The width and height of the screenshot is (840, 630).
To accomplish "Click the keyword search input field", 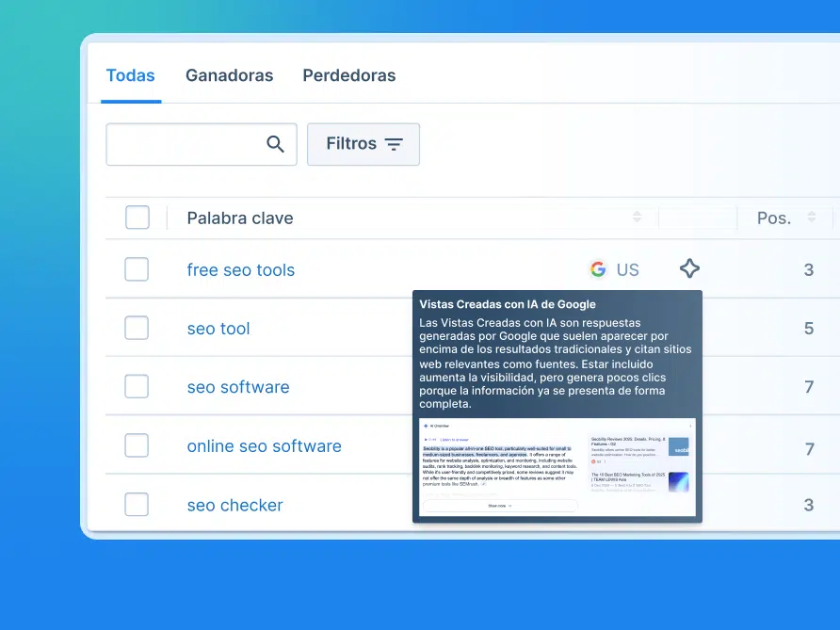I will tap(186, 144).
